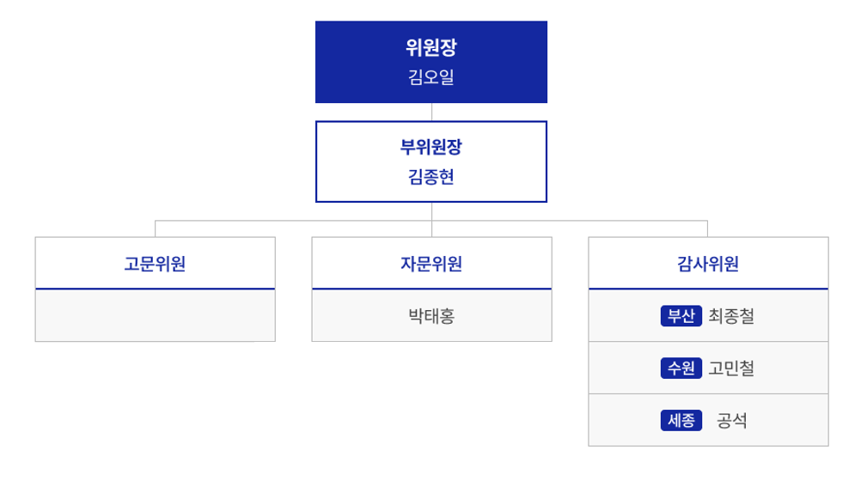Click the blue divider under 감사위원 header
This screenshot has height=481, width=867.
(707, 289)
